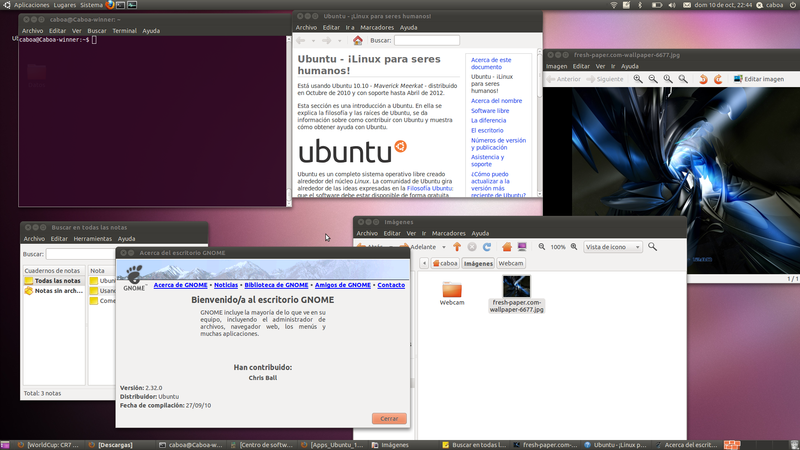
Task: Open the Home folder icon in Imágenes toolbar
Action: click(x=507, y=247)
